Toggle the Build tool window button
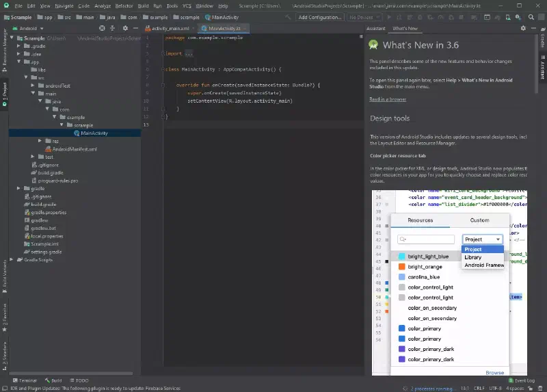 click(53, 380)
